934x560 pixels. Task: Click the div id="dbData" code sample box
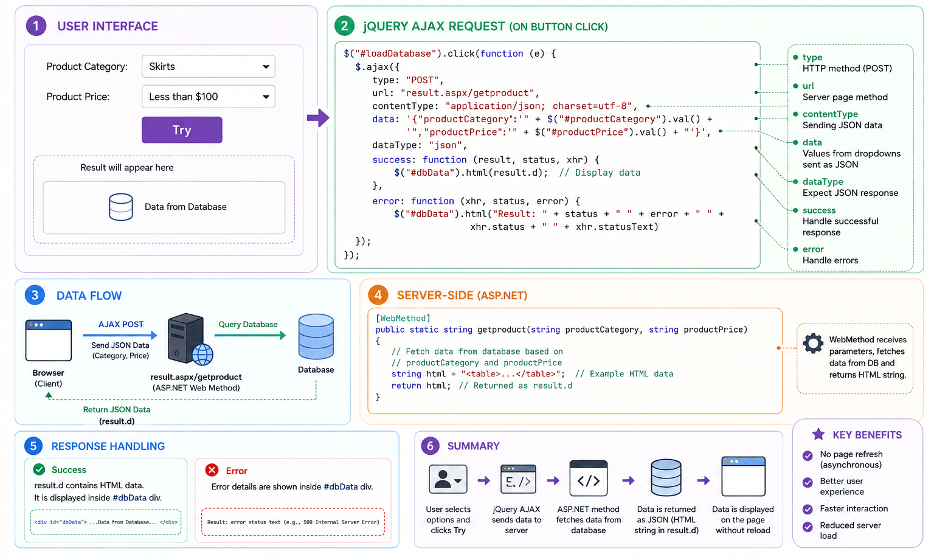pyautogui.click(x=106, y=522)
